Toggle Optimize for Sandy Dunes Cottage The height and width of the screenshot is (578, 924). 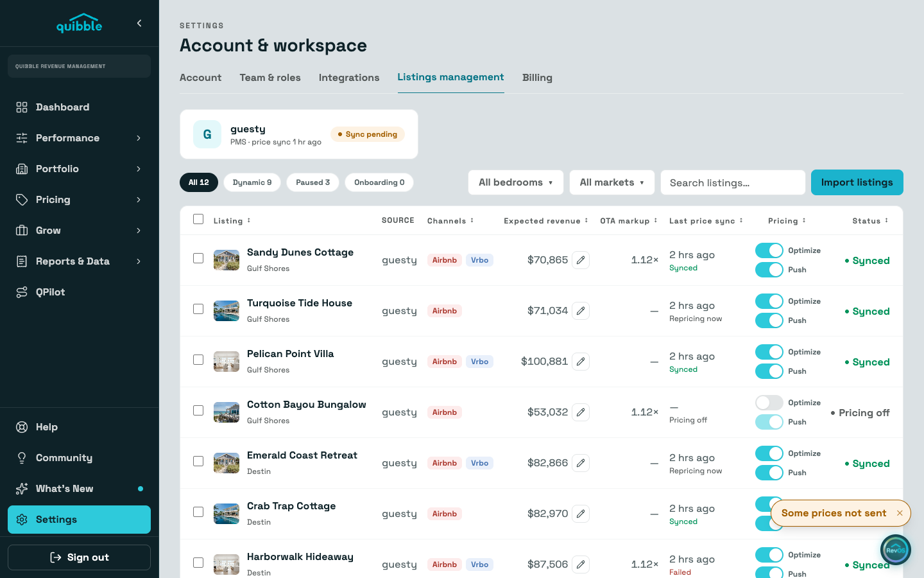[x=769, y=250]
